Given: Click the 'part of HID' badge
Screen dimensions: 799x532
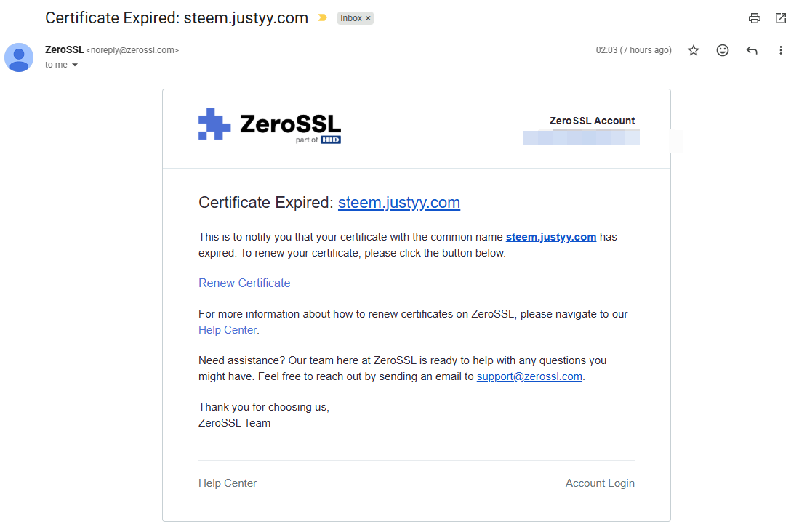Looking at the screenshot, I should (318, 140).
